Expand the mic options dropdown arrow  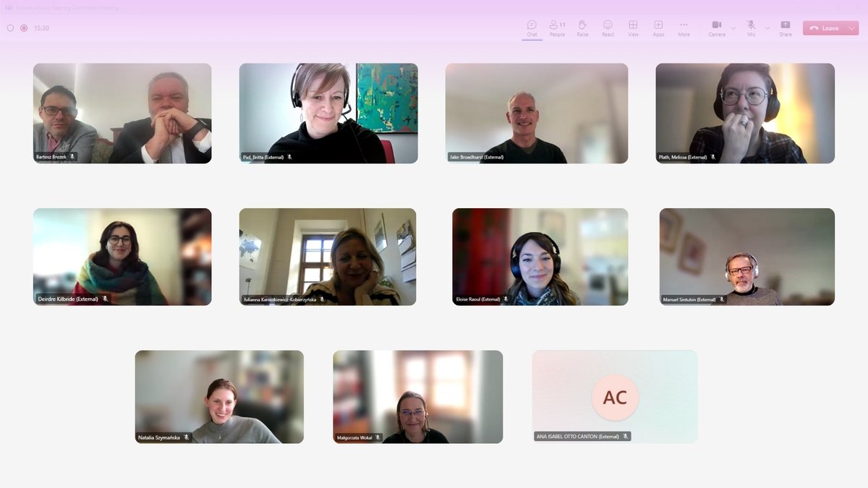767,28
